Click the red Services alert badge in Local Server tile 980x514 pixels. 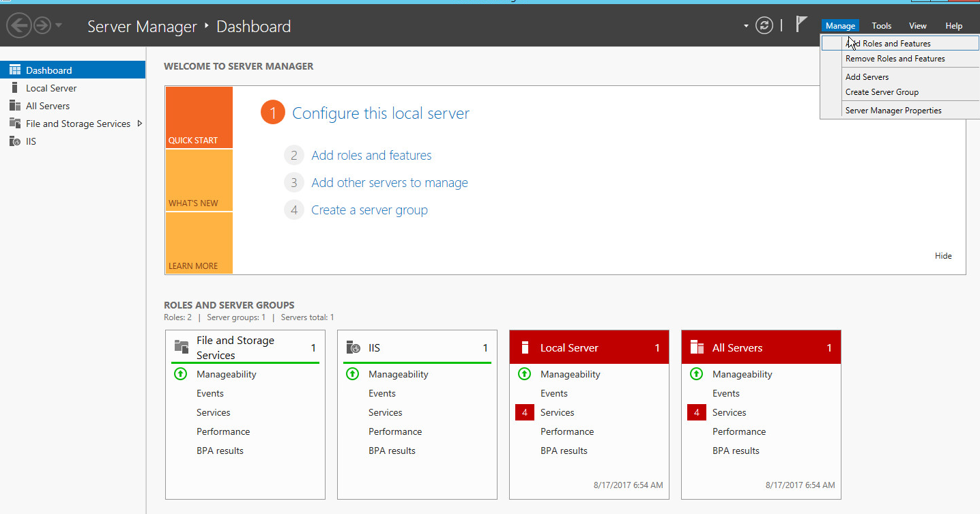pyautogui.click(x=524, y=412)
